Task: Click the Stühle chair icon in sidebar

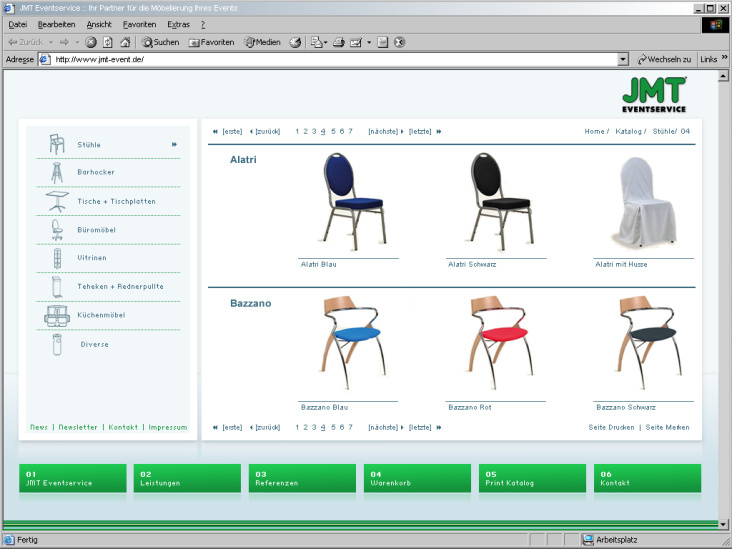Action: pos(57,144)
